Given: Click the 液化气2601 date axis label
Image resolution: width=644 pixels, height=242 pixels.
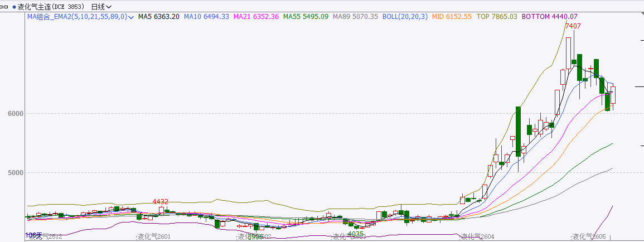Looking at the screenshot, I should [x=153, y=237].
